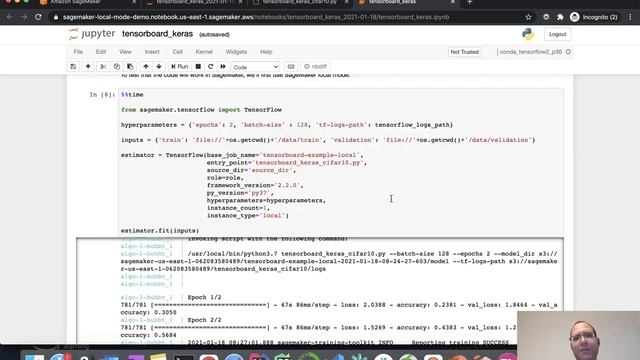Click the hyperparameters assignment line
Viewport: 640px width, 360px height.
[287, 125]
